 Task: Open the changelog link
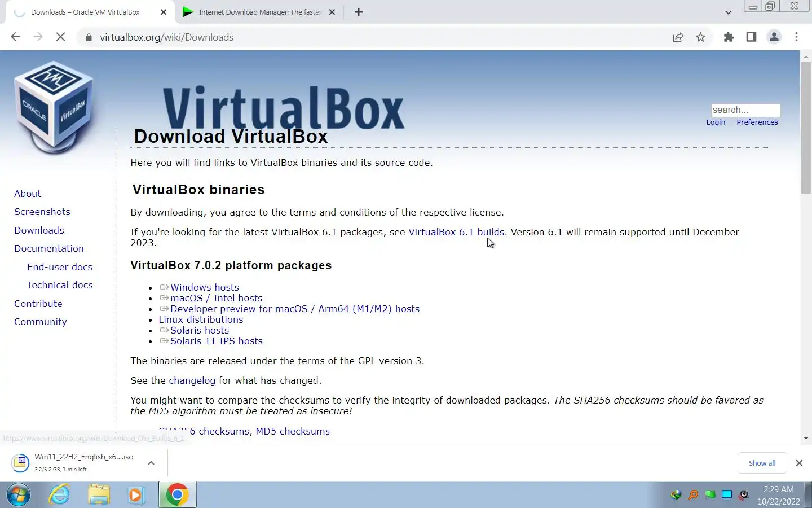tap(192, 380)
